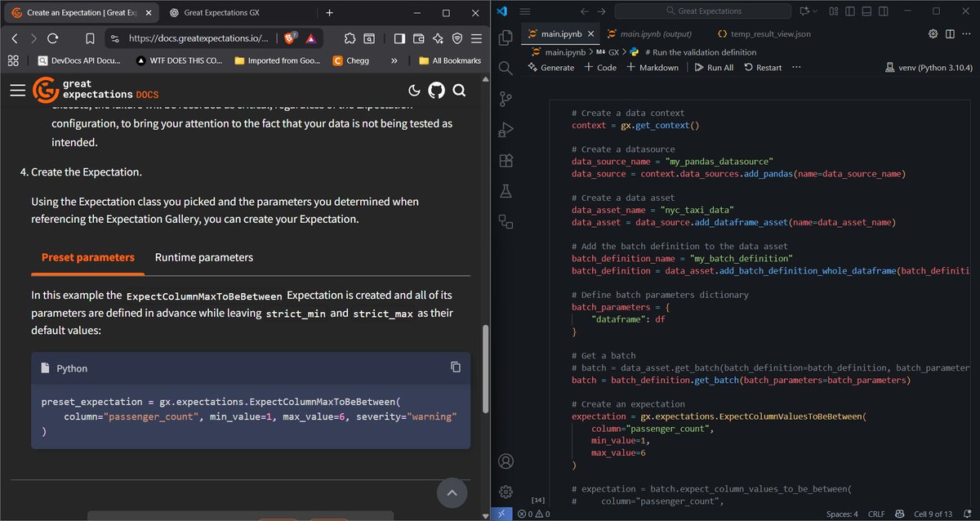Open the browser extensions puzzle icon
Screen dimensions: 980x521
[350, 38]
